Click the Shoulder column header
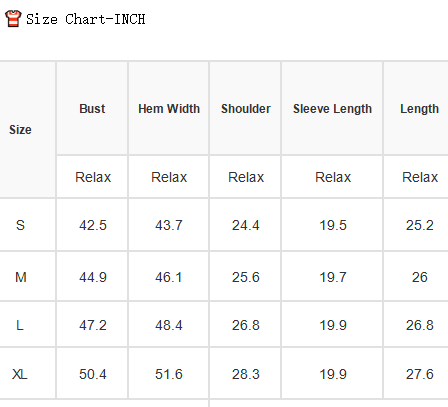Image resolution: width=448 pixels, height=407 pixels. click(x=246, y=109)
